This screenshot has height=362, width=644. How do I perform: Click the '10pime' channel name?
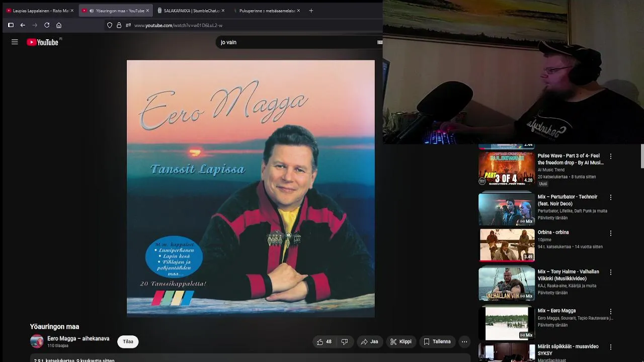click(544, 240)
